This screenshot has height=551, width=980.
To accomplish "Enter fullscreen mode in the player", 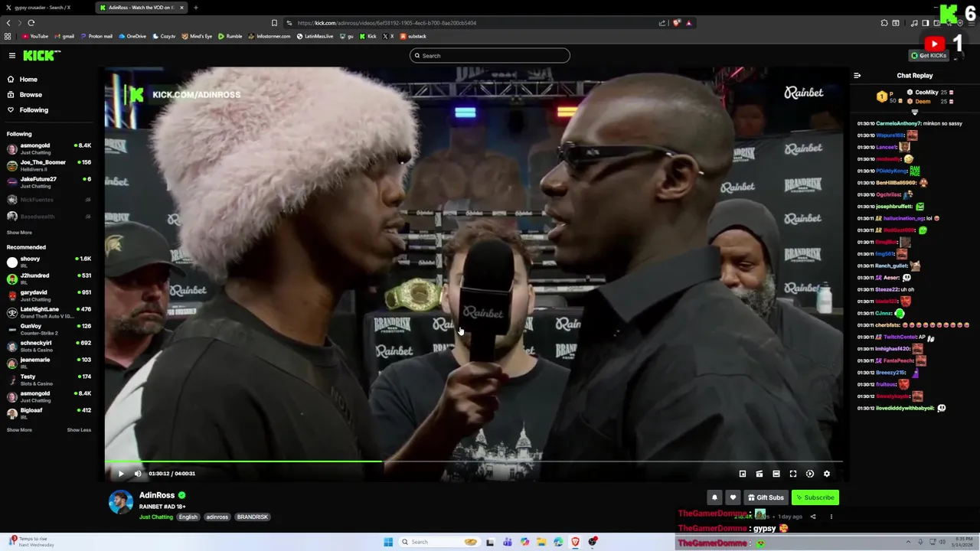I will pyautogui.click(x=793, y=474).
